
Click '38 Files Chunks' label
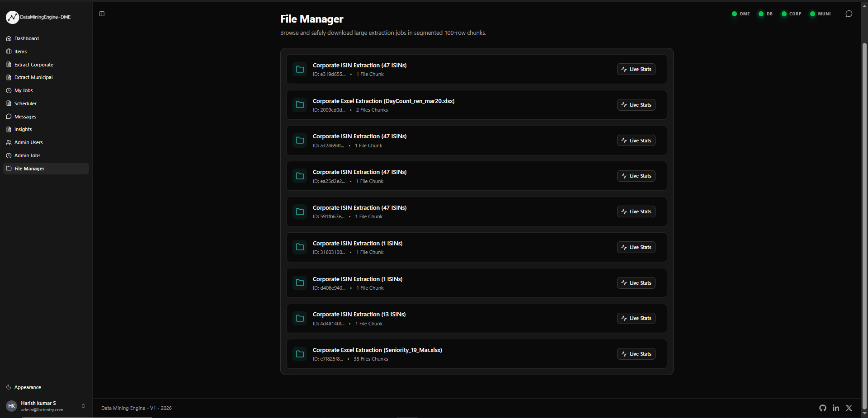[371, 359]
